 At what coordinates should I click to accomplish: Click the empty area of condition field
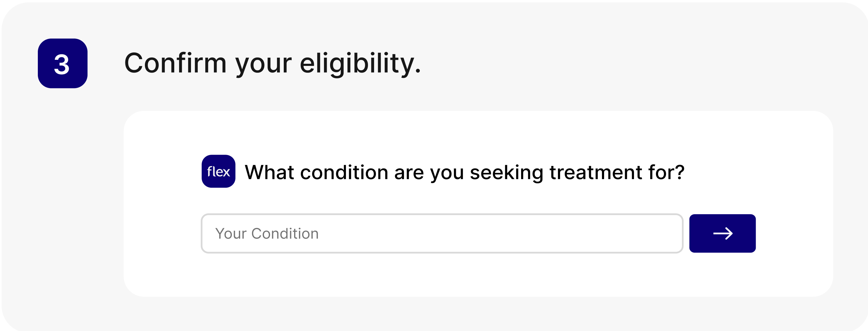(x=506, y=233)
